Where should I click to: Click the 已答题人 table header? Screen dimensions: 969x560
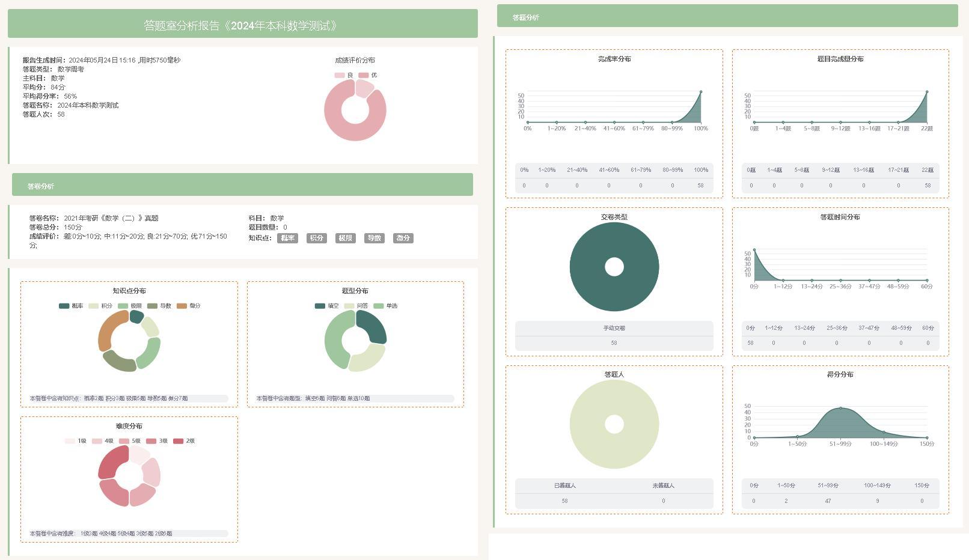[564, 485]
